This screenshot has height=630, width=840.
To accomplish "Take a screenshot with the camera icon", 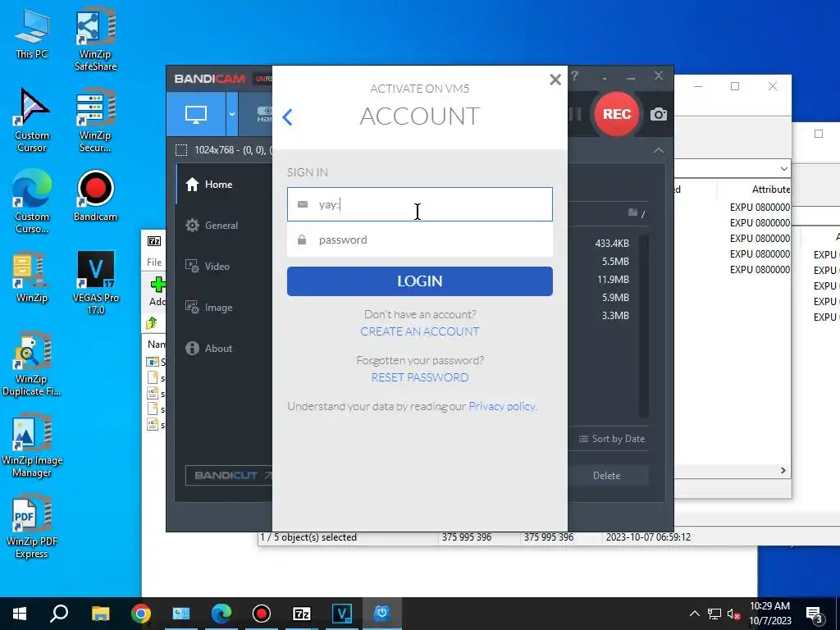I will click(x=659, y=114).
